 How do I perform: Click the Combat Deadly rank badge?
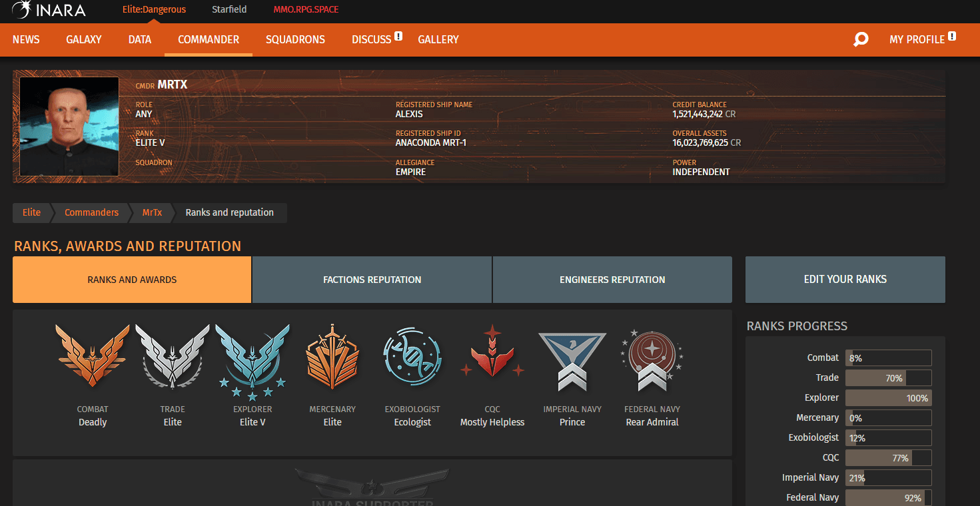click(x=93, y=358)
